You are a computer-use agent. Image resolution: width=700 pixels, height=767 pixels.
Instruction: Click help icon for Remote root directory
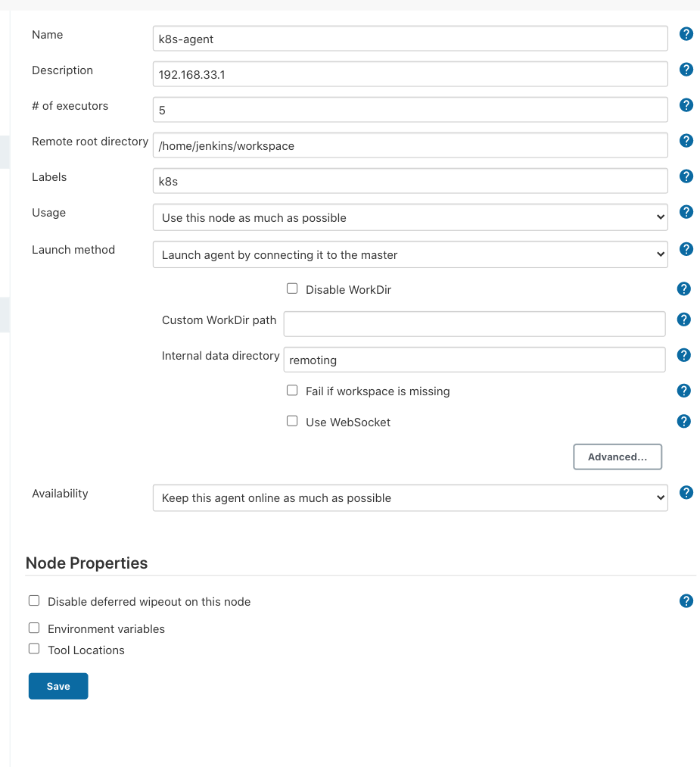point(686,141)
